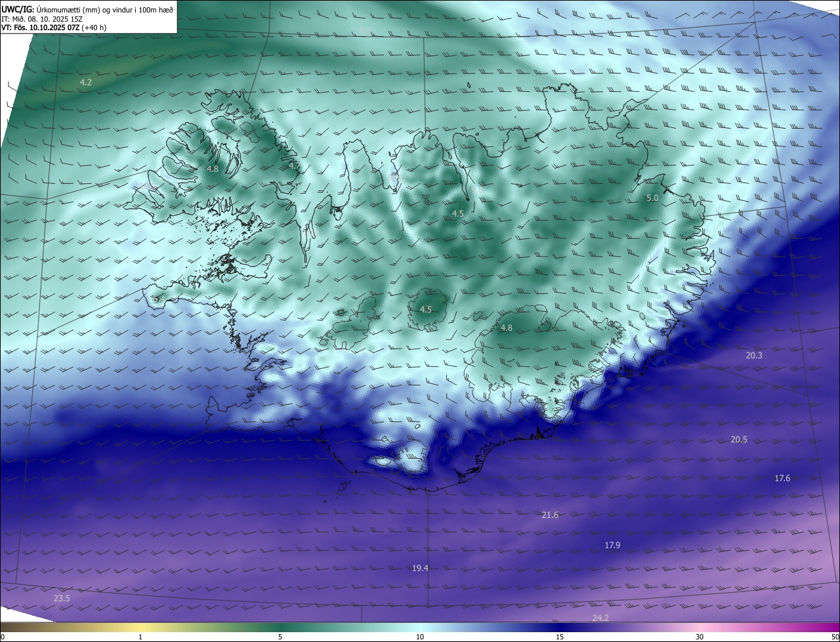The width and height of the screenshot is (840, 642).
Task: Click the 21.6 value label
Action: point(550,515)
